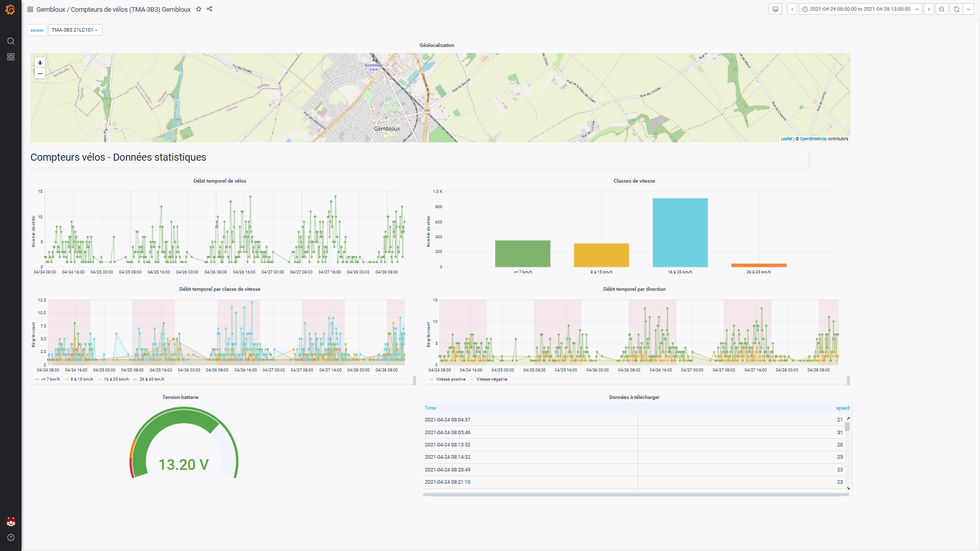The height and width of the screenshot is (551, 980).
Task: Click the Grafana logo home icon
Action: pos(10,10)
